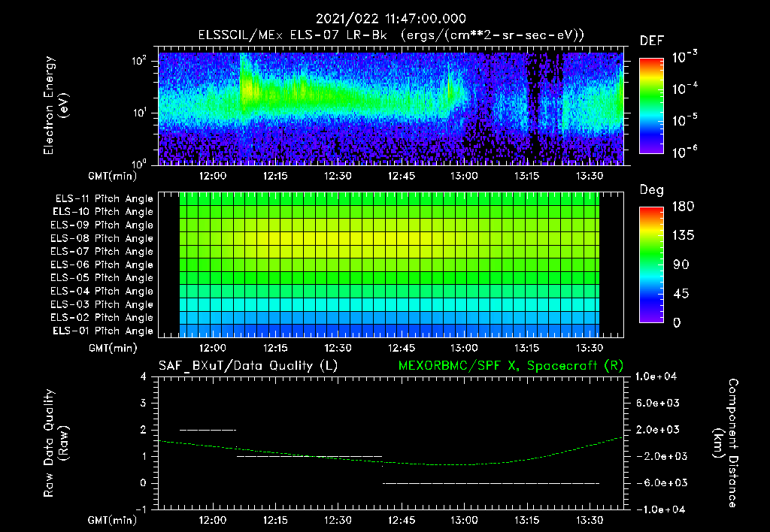Click the 45 tick on Deg colorbar
Screen dimensions: 770x532
pyautogui.click(x=681, y=294)
